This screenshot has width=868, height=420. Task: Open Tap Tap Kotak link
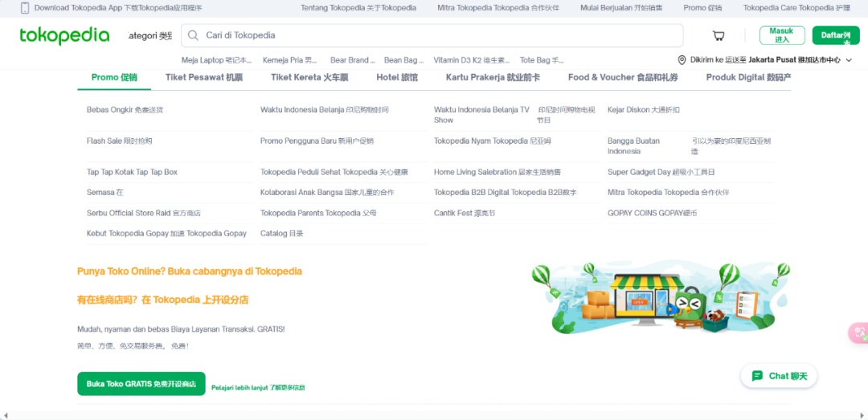[133, 172]
